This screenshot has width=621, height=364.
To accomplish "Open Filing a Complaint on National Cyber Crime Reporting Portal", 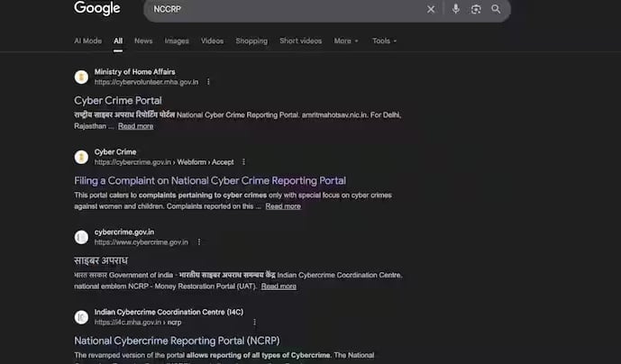I will coord(210,180).
